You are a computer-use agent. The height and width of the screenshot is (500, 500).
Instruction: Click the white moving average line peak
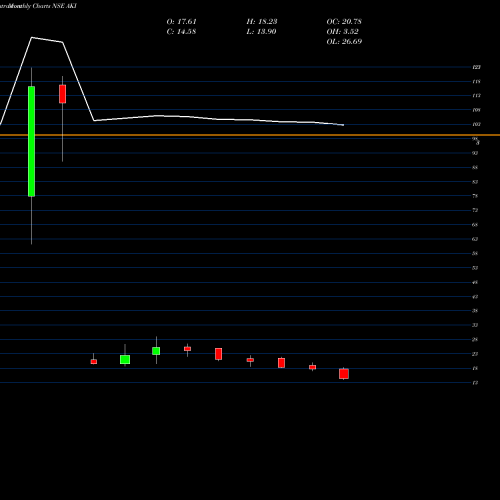click(32, 38)
